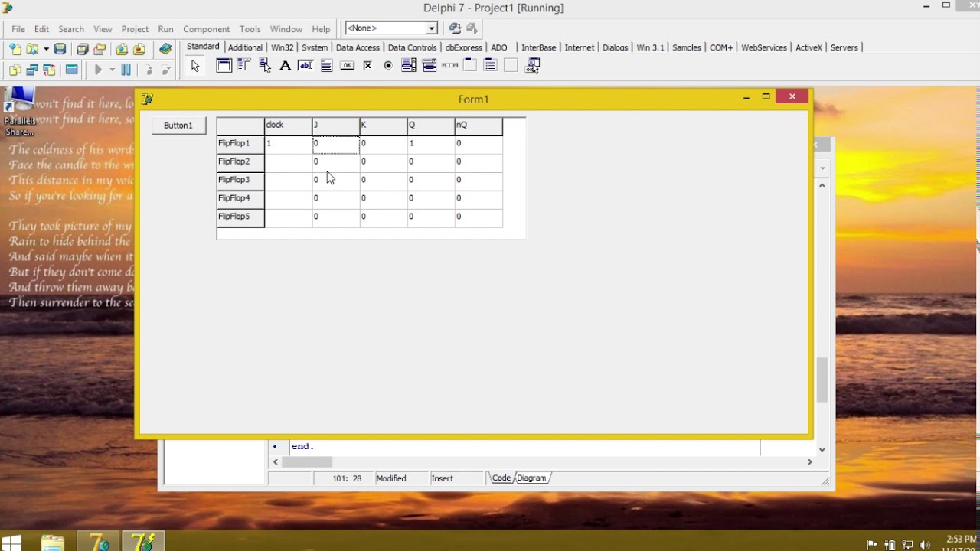Pick the ComboBox component in the palette
The height and width of the screenshot is (551, 980).
click(x=430, y=66)
